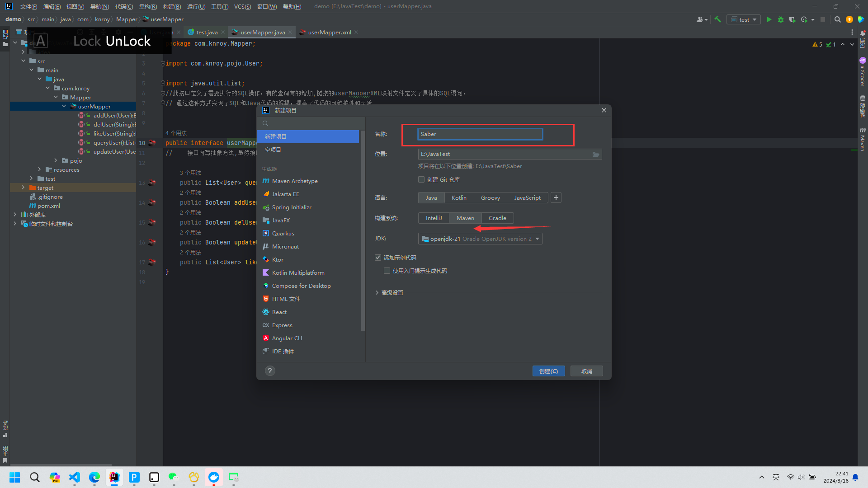Click the browse folder icon in location field
This screenshot has height=488, width=868.
(596, 154)
